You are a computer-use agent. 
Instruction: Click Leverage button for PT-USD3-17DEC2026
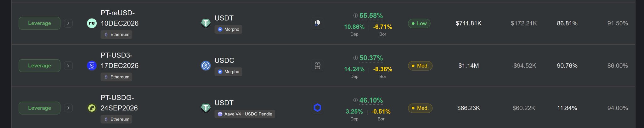pos(39,66)
